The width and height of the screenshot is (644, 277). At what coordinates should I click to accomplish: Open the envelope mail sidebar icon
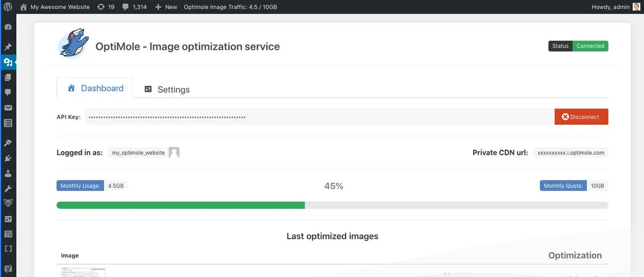pyautogui.click(x=8, y=108)
